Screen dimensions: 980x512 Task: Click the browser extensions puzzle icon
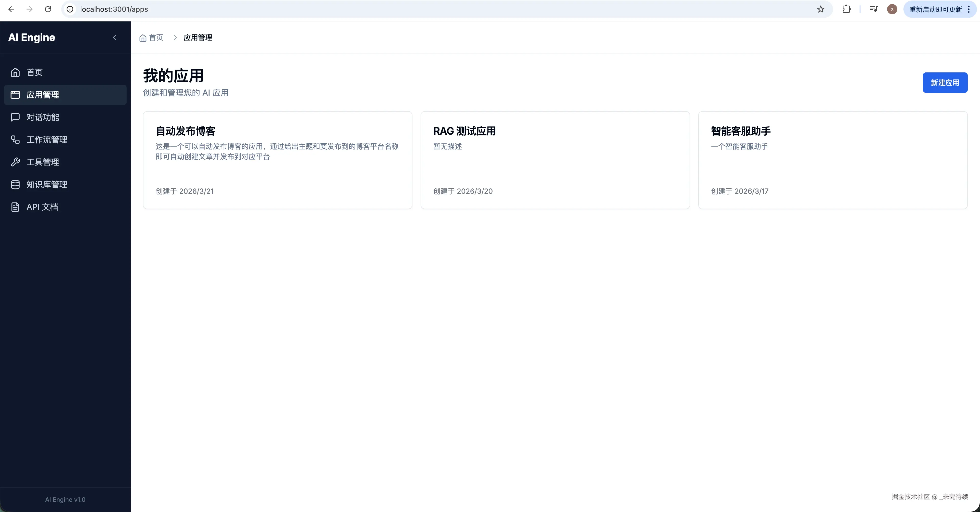(x=847, y=9)
